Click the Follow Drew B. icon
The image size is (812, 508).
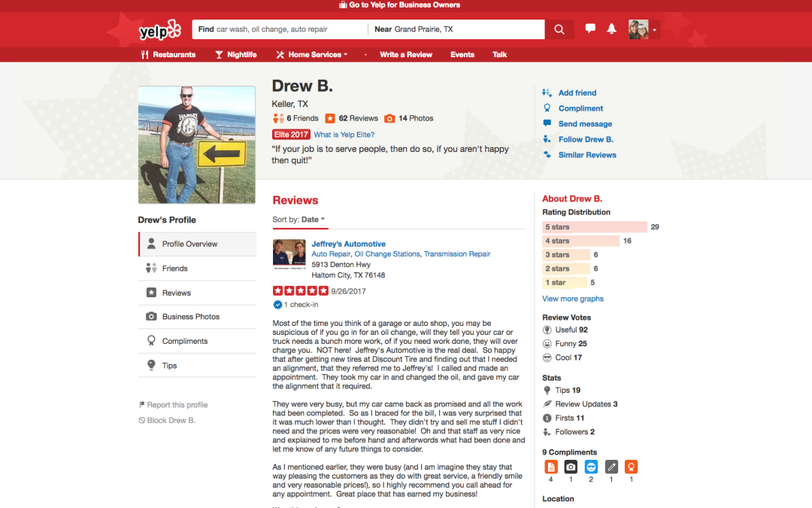point(547,139)
